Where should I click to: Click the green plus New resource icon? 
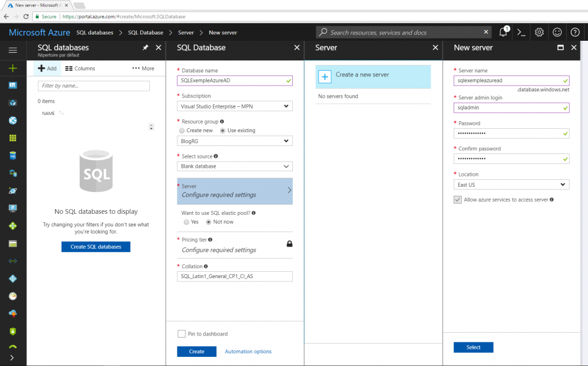[x=13, y=68]
